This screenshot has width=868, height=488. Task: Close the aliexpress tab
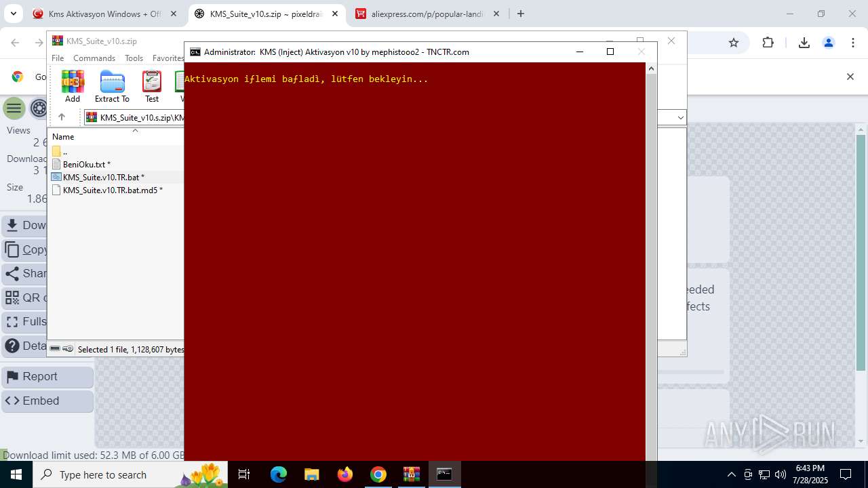pos(496,14)
